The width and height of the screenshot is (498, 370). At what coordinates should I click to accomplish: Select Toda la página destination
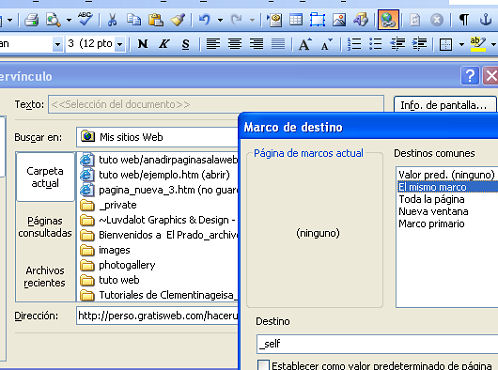coord(431,199)
